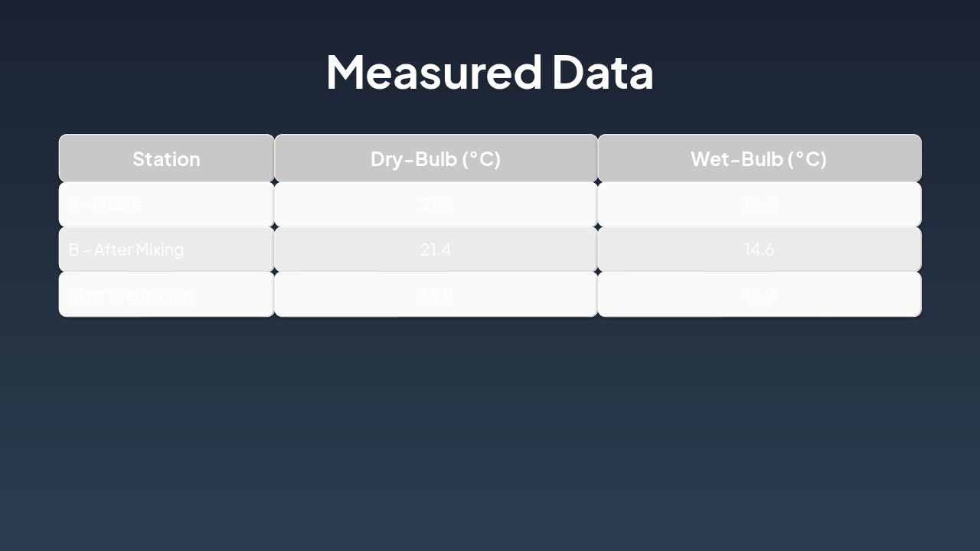The image size is (980, 551).
Task: Click the 14.6 wet-bulb reading
Action: pyautogui.click(x=759, y=249)
